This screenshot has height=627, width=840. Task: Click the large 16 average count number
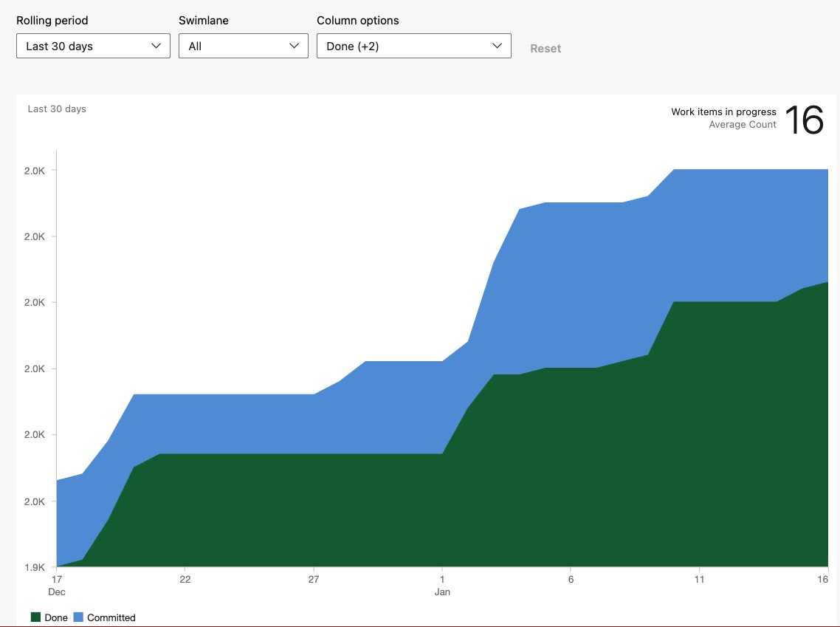[804, 120]
